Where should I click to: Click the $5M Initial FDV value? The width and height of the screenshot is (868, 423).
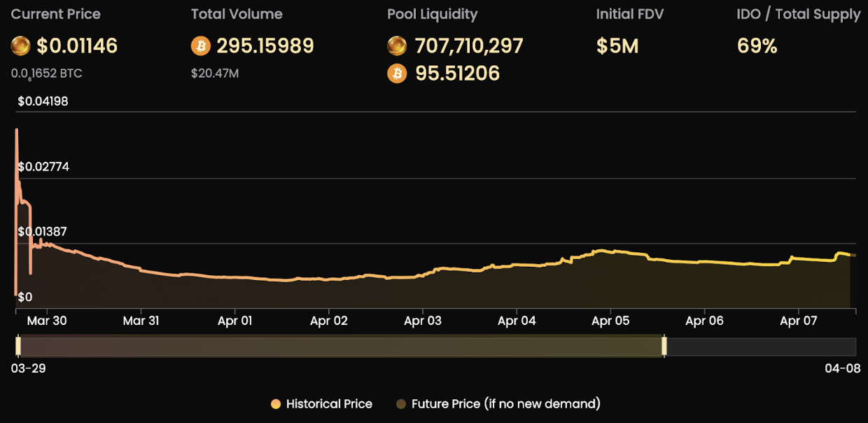point(617,46)
